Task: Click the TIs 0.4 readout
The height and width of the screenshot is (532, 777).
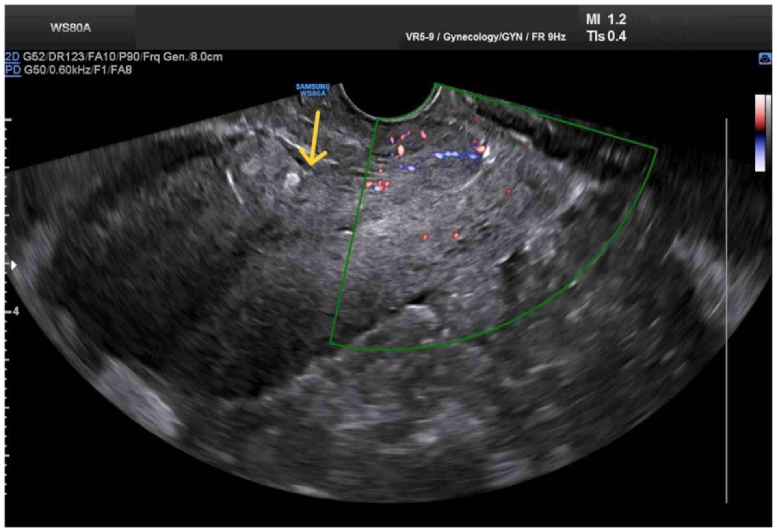Action: pos(606,37)
